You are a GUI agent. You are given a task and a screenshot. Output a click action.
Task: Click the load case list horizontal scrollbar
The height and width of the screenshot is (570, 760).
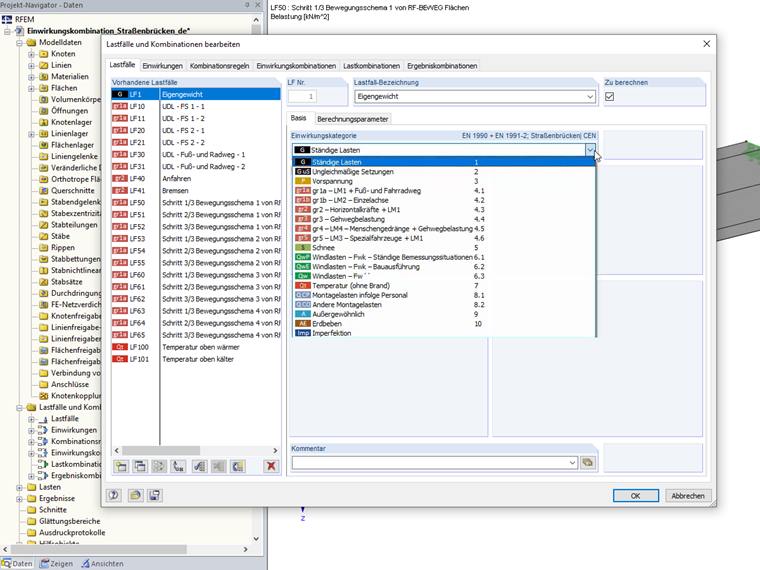(x=161, y=450)
